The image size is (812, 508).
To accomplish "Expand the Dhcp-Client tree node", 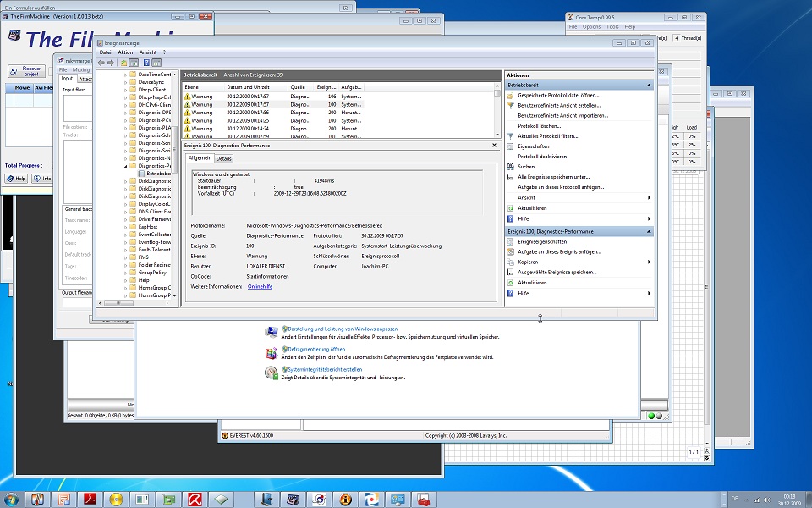I will [x=125, y=90].
